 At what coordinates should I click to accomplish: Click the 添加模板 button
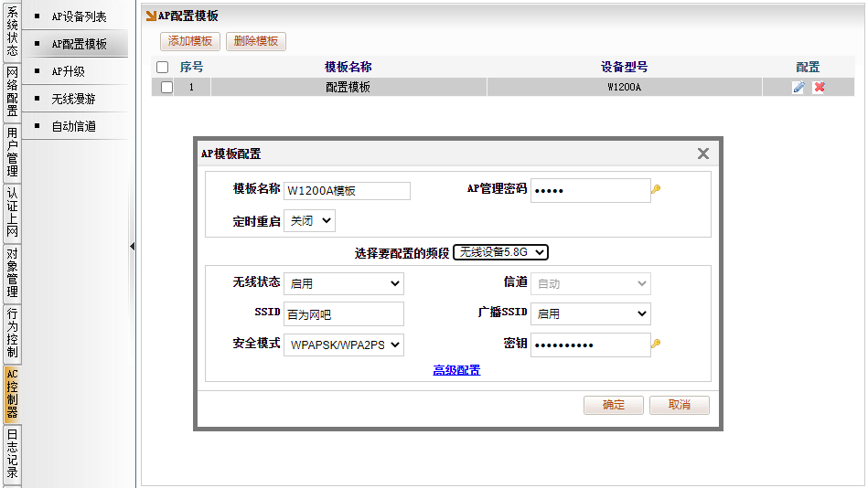pyautogui.click(x=190, y=42)
